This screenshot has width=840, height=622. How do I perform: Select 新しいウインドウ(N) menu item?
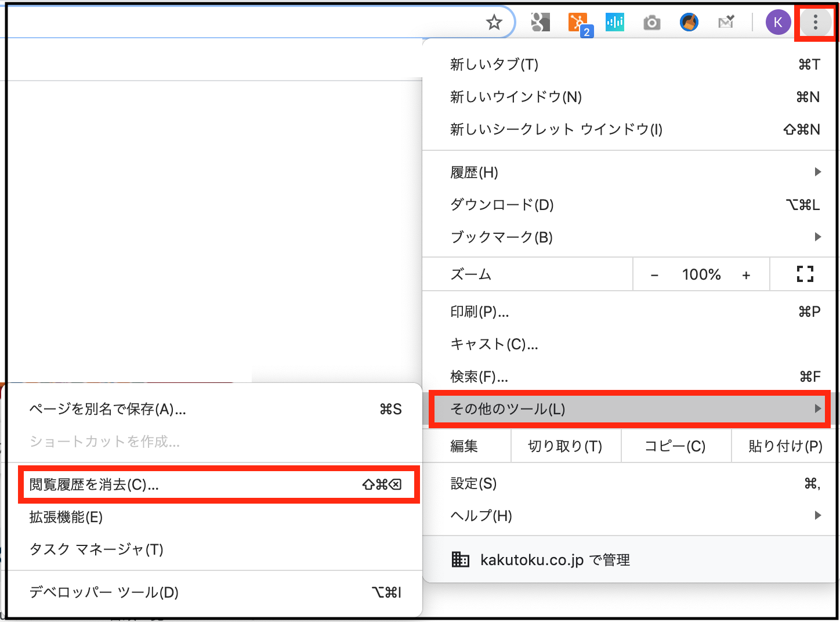631,97
